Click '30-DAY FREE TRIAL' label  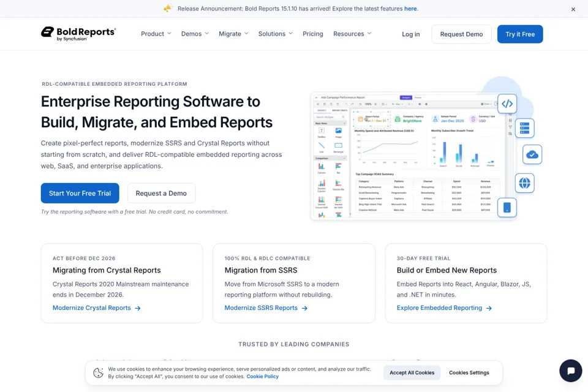point(423,258)
